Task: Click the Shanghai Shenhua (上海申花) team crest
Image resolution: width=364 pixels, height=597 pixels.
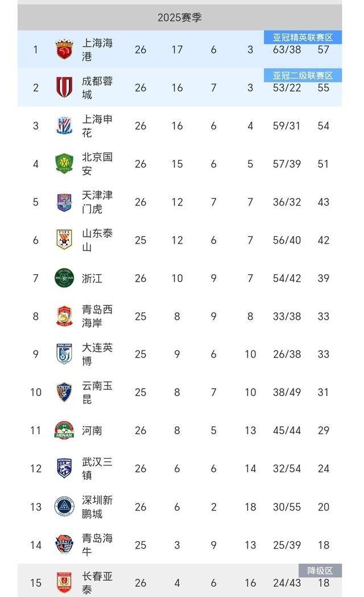Action: pyautogui.click(x=64, y=126)
